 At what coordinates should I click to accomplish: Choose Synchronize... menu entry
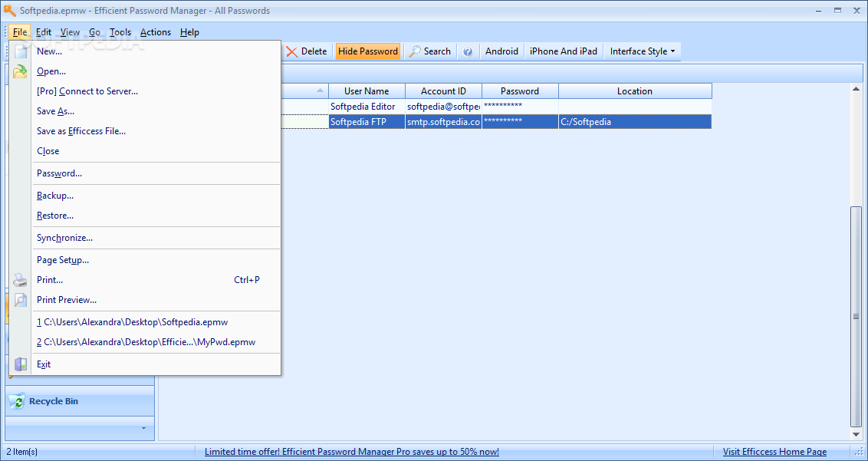click(x=156, y=238)
